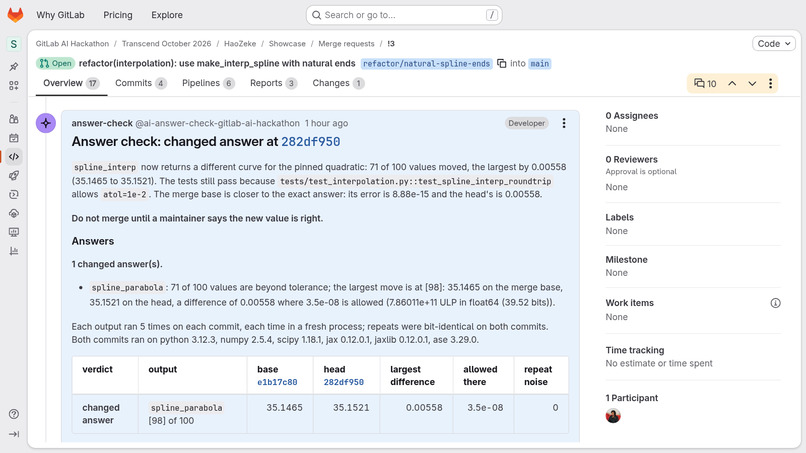Click the !3 breadcrumb item
Image resolution: width=806 pixels, height=453 pixels.
(391, 44)
